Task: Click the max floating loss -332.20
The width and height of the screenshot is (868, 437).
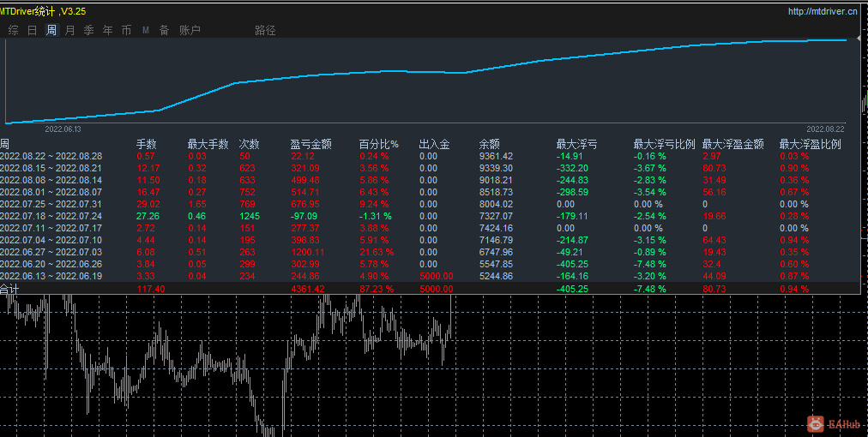Action: point(572,168)
